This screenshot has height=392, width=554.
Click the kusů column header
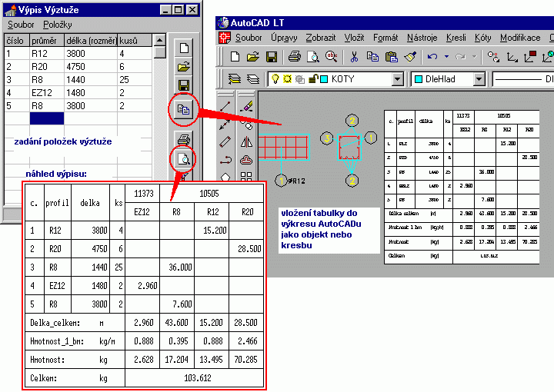(135, 41)
